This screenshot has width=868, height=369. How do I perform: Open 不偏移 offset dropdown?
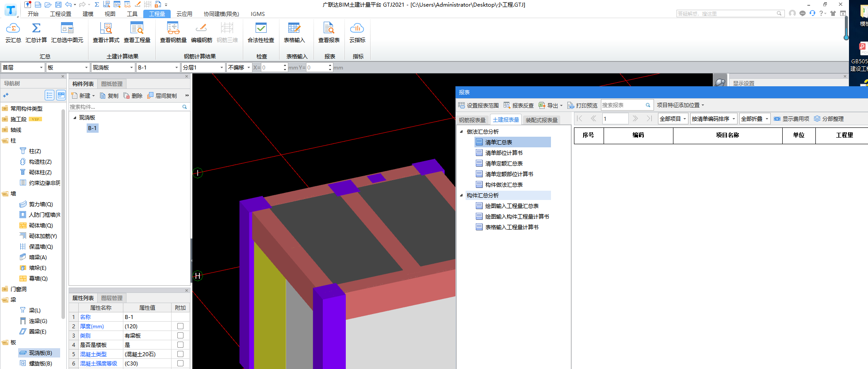pos(239,67)
